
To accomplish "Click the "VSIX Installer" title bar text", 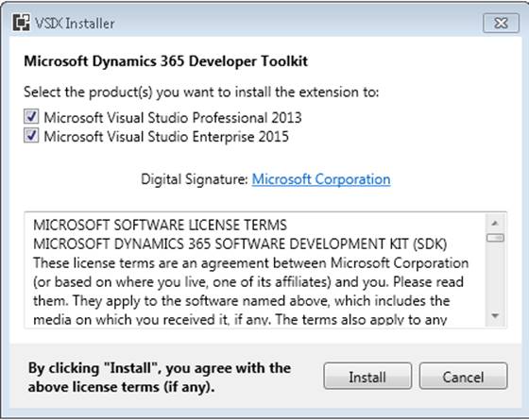I will pyautogui.click(x=75, y=24).
